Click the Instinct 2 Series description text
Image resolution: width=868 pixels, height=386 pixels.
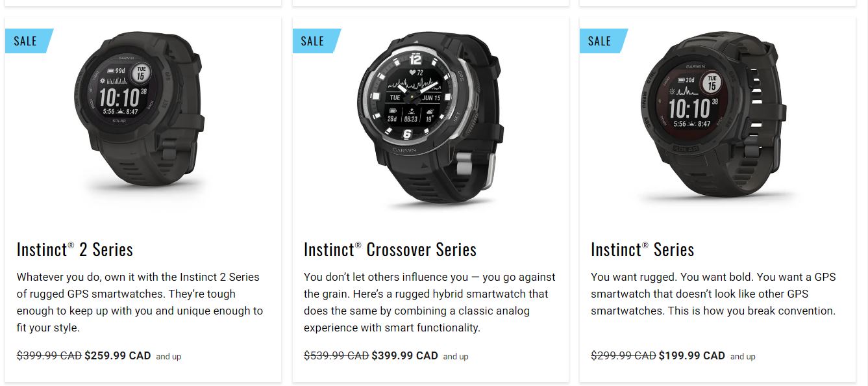pos(140,302)
